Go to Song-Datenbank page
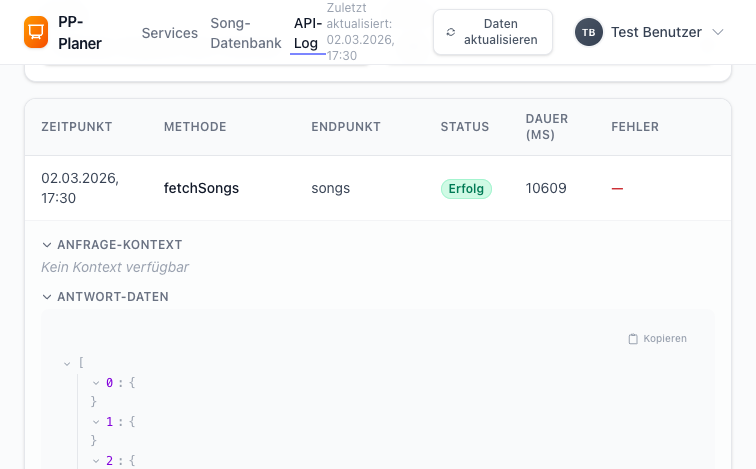This screenshot has width=756, height=469. pos(246,33)
